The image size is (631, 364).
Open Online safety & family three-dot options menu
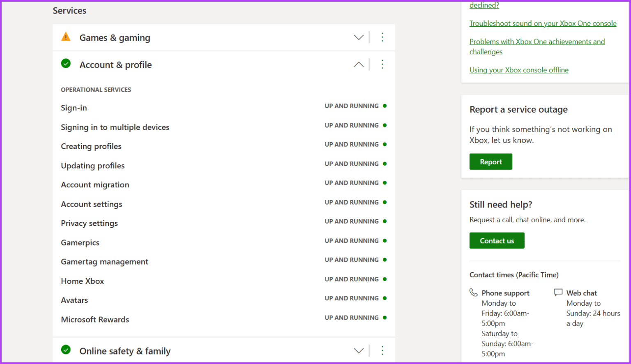click(x=382, y=350)
